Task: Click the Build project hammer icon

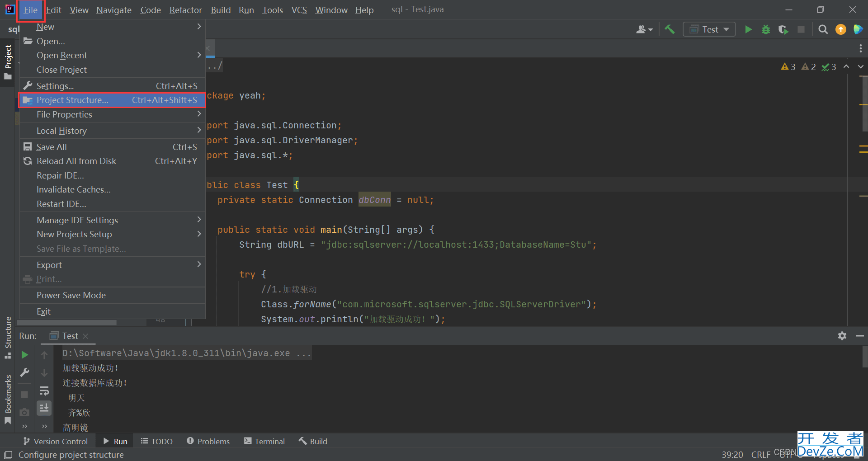Action: click(670, 29)
